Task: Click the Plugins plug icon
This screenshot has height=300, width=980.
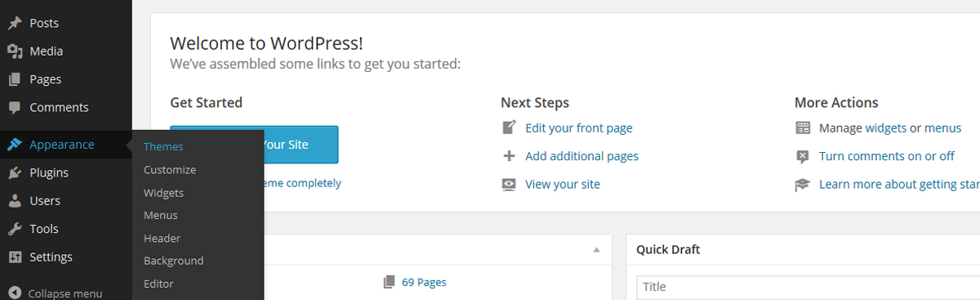Action: pos(15,172)
